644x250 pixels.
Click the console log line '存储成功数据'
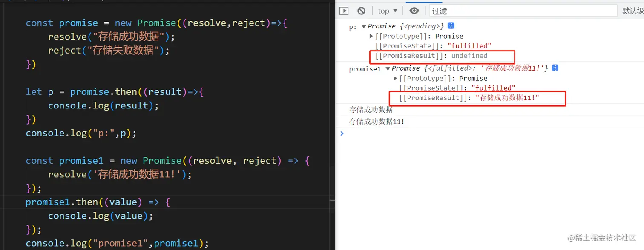371,110
